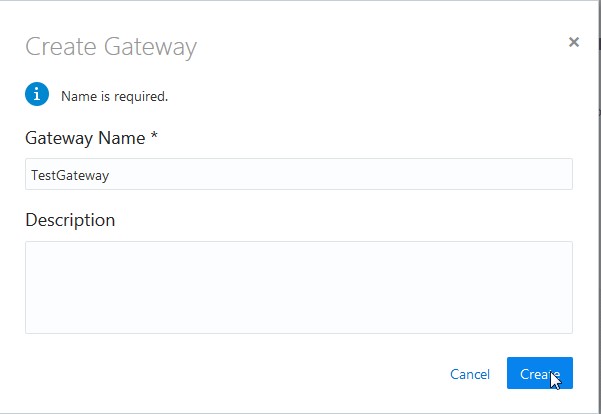Select the information circle next to error message
This screenshot has height=414, width=601.
36,94
